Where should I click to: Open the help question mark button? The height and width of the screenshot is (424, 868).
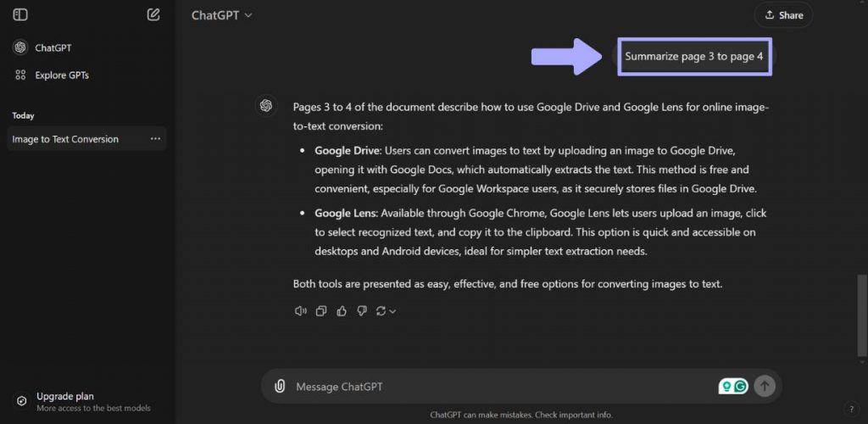(x=851, y=409)
